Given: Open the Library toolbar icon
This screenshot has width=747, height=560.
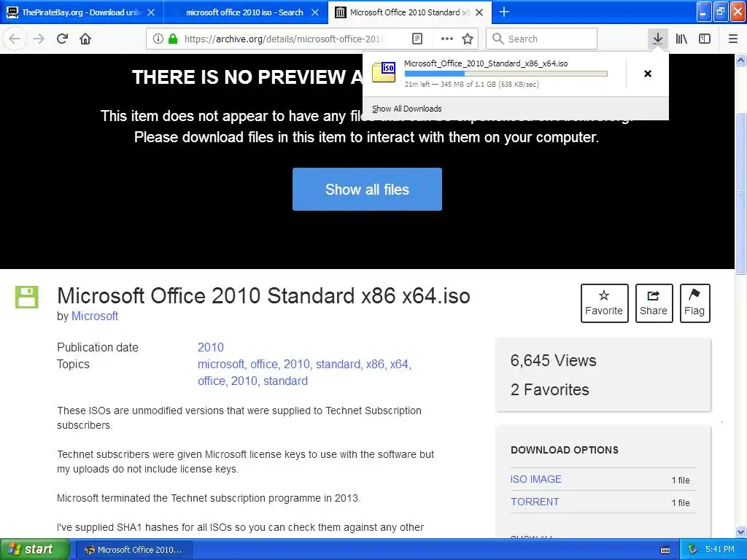Looking at the screenshot, I should (681, 39).
